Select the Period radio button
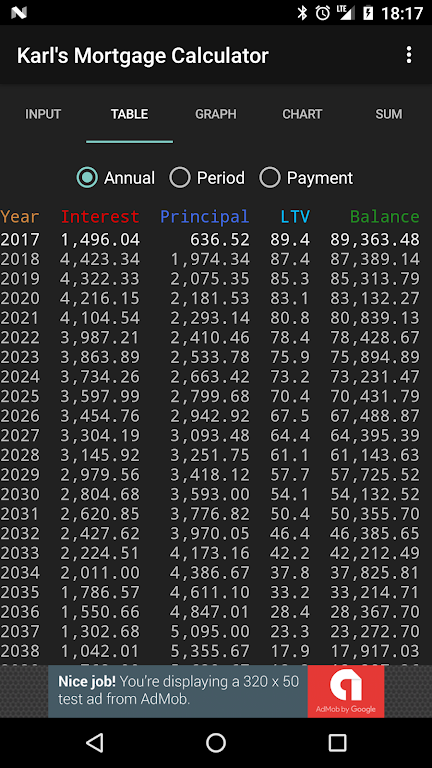432x768 pixels. pyautogui.click(x=207, y=178)
